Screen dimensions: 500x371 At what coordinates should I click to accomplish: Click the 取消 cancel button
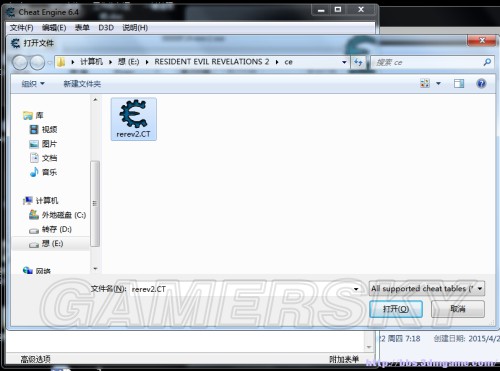coord(458,309)
